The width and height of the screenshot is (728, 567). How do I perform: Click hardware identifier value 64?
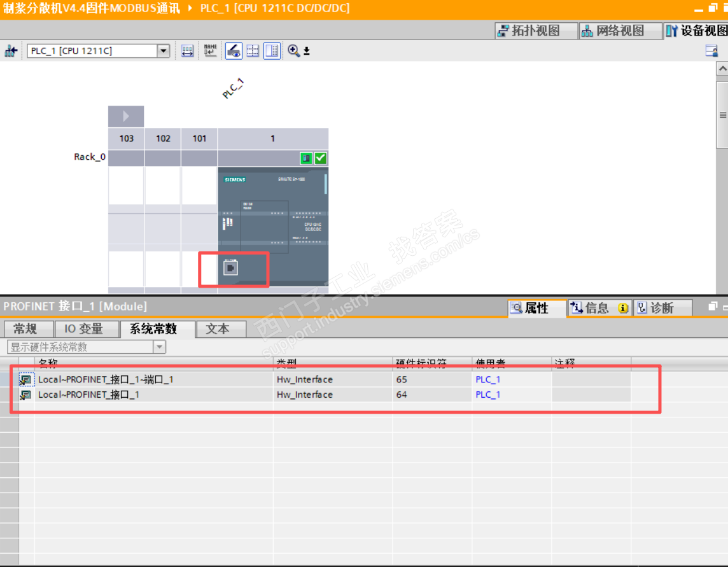402,395
